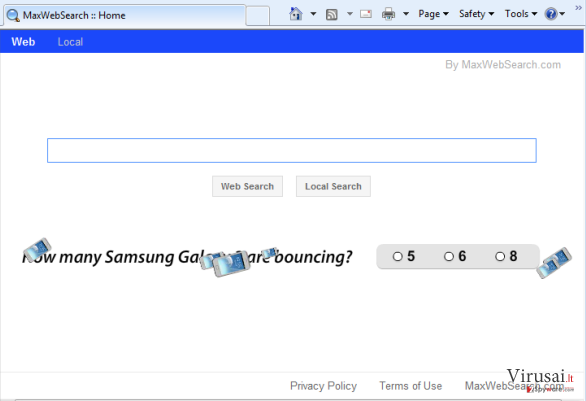Open the Safety menu
The height and width of the screenshot is (401, 586).
pos(476,14)
